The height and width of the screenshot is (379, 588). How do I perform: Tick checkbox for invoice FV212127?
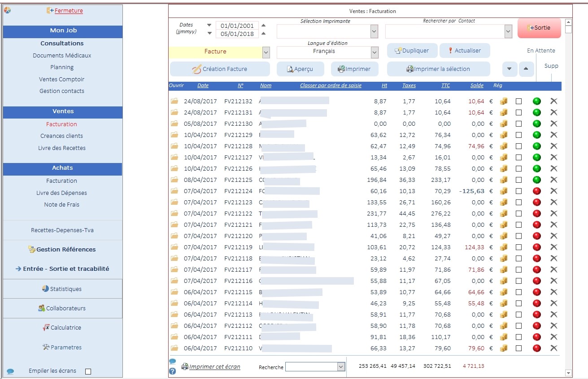click(518, 157)
